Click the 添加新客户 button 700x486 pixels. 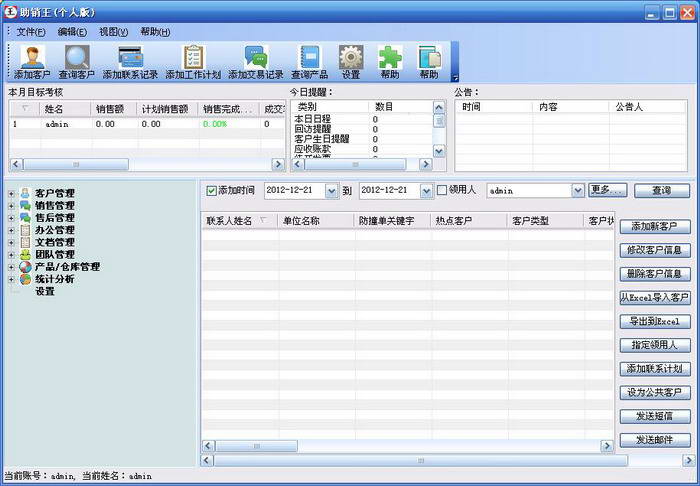click(655, 227)
